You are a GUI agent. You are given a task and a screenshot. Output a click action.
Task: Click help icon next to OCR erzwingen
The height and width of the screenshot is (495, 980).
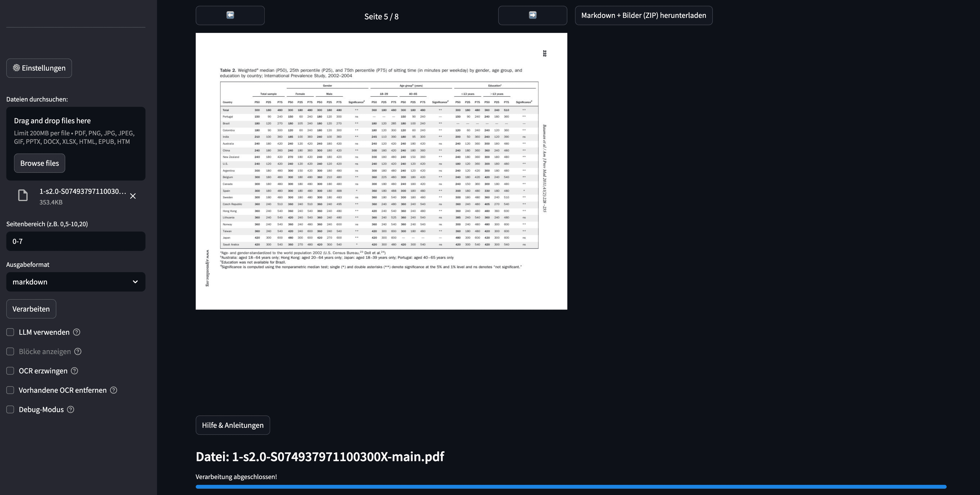click(x=75, y=371)
